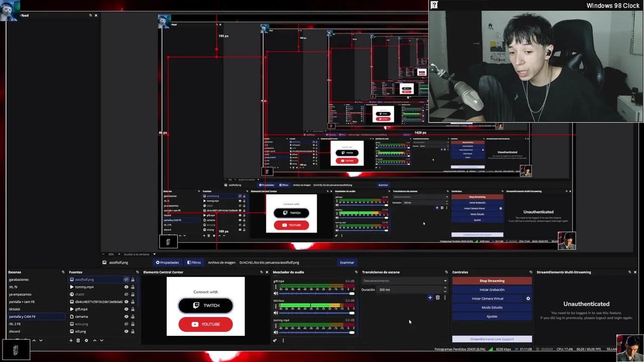Open the Desvanecimiento transition dropdown
Viewport: 644px width, 362px height.
[x=405, y=281]
